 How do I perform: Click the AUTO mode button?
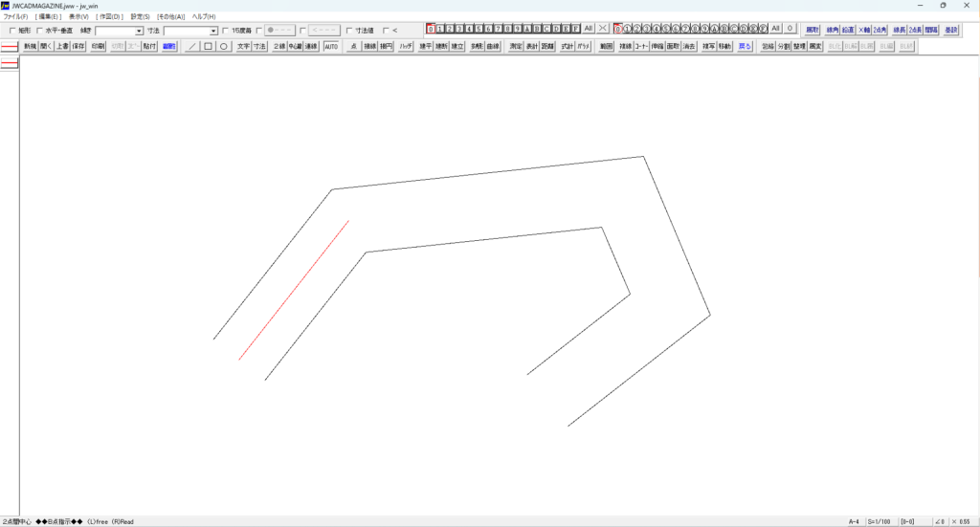pyautogui.click(x=331, y=46)
